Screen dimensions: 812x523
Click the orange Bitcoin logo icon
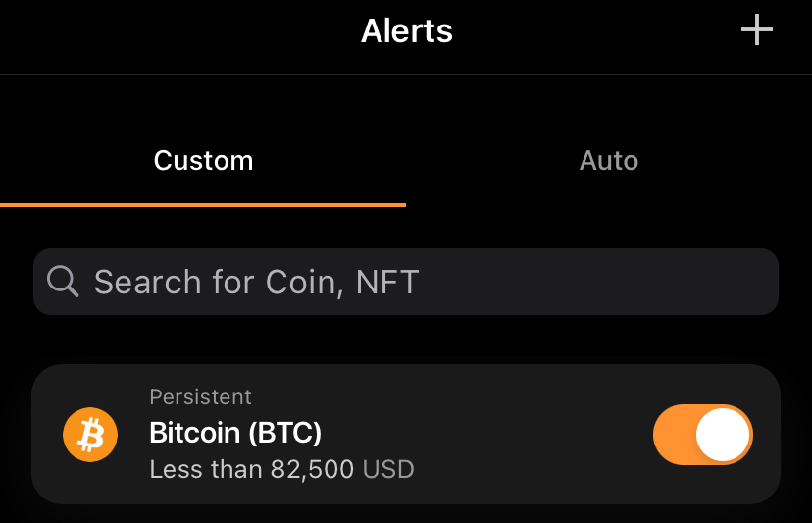(x=90, y=434)
